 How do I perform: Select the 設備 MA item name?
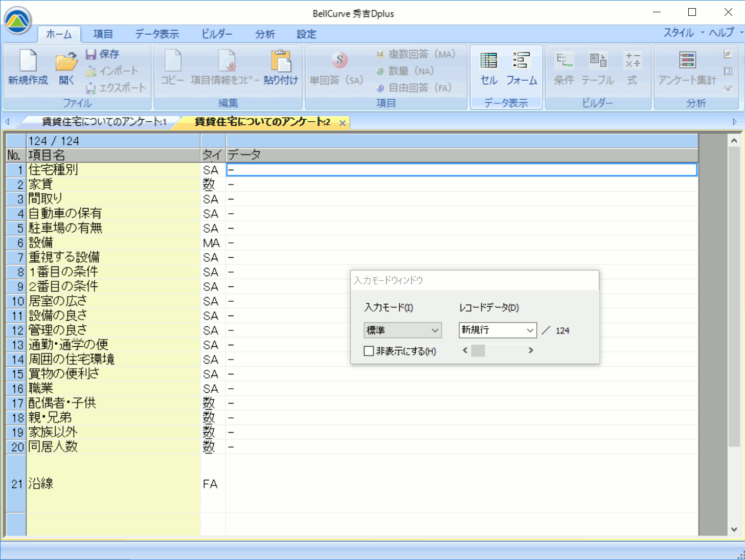point(114,242)
